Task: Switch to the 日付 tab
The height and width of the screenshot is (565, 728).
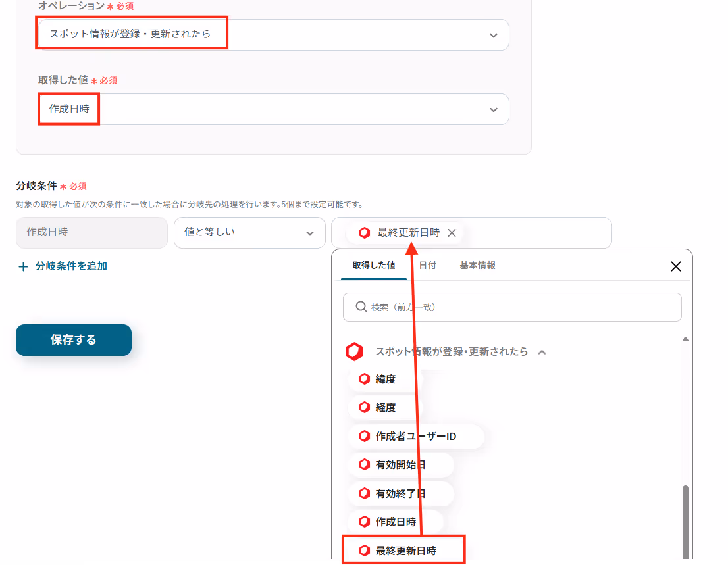Action: (x=427, y=265)
